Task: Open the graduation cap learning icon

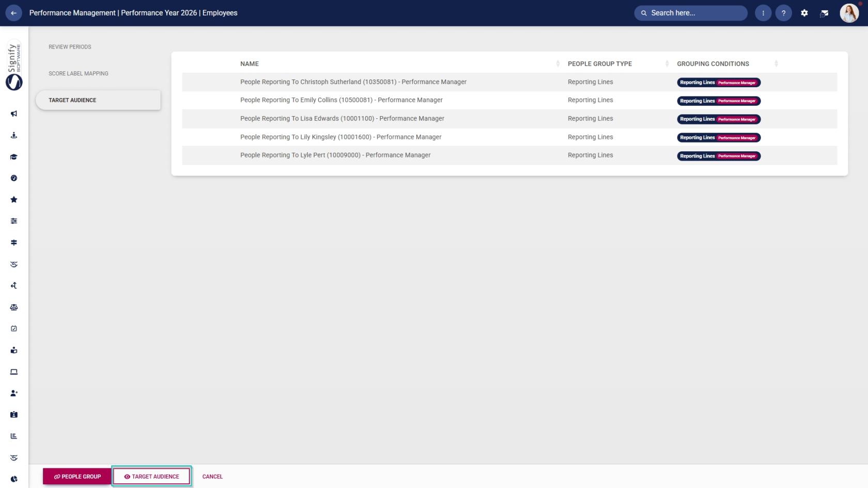Action: pyautogui.click(x=14, y=157)
